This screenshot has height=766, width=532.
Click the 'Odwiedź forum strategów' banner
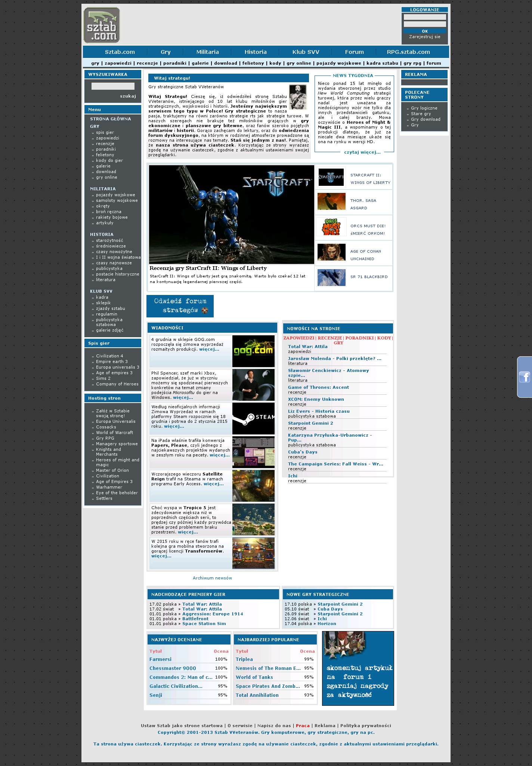tap(180, 306)
